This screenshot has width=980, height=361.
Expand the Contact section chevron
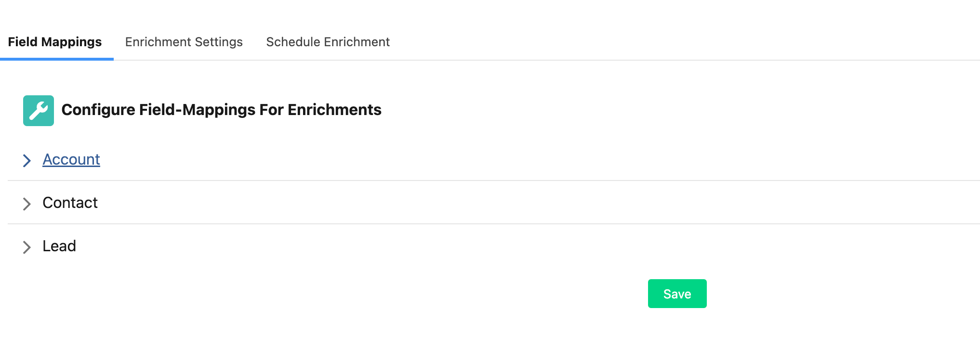click(x=27, y=204)
